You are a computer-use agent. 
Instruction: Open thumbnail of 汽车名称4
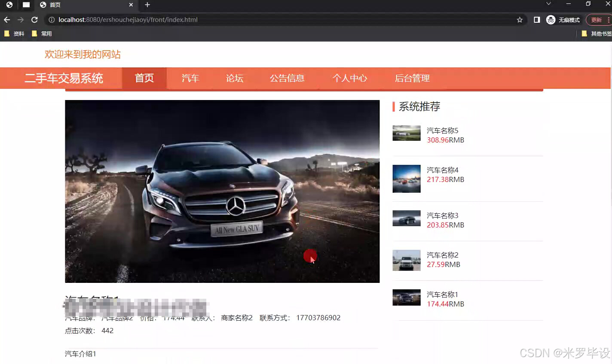(407, 179)
